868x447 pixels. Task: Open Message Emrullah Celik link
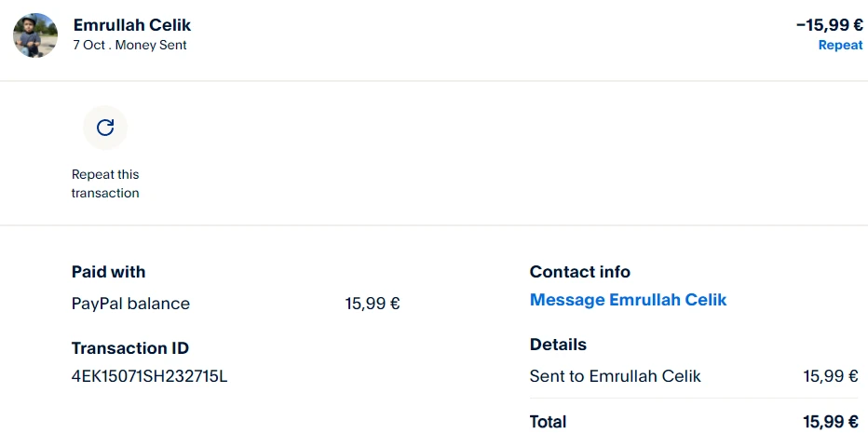click(628, 300)
